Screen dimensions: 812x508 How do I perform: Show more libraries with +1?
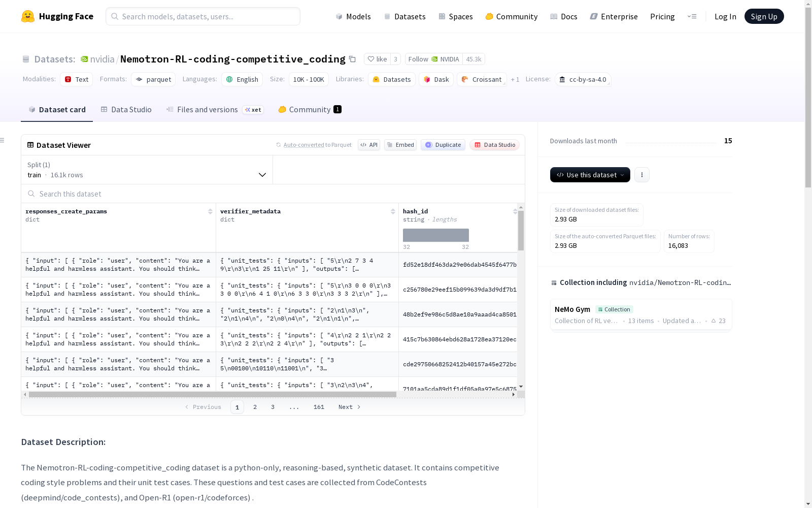click(x=515, y=79)
